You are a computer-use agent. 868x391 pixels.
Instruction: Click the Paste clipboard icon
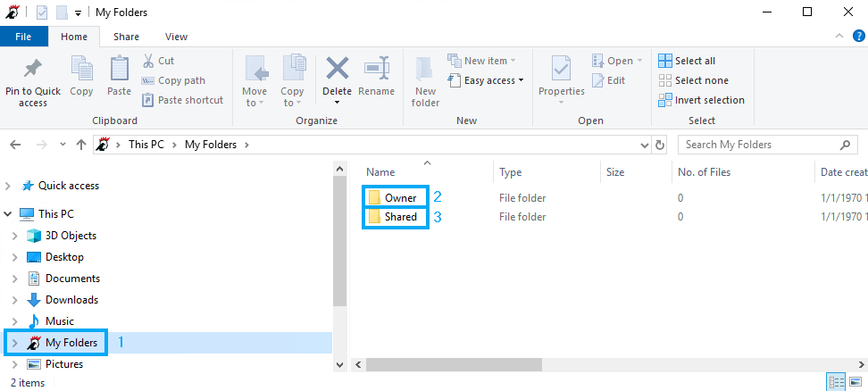[119, 69]
